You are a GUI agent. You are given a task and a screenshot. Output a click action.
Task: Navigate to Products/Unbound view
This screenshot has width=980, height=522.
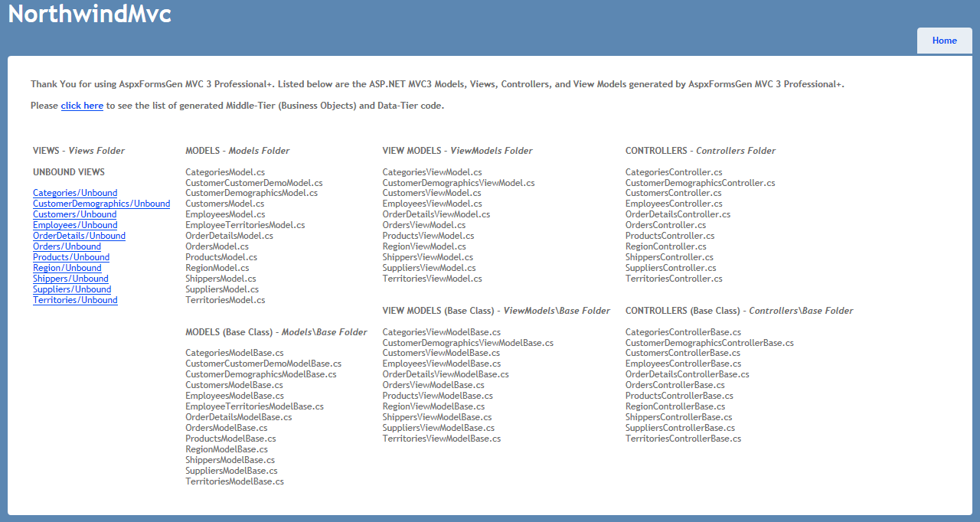pyautogui.click(x=71, y=257)
